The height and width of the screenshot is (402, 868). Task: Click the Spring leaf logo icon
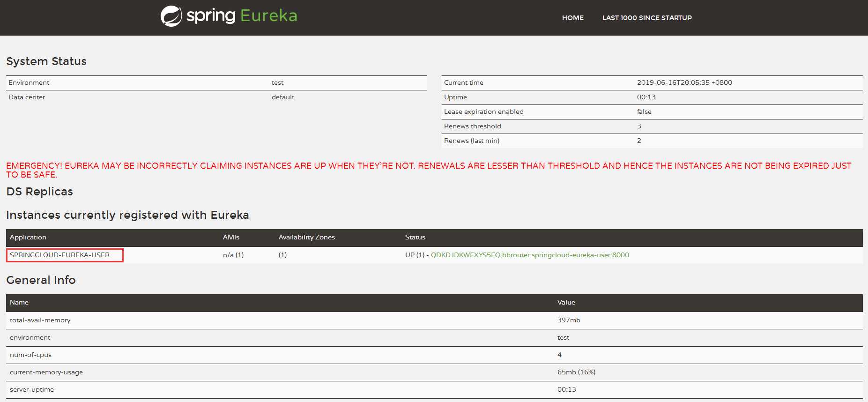(x=171, y=16)
